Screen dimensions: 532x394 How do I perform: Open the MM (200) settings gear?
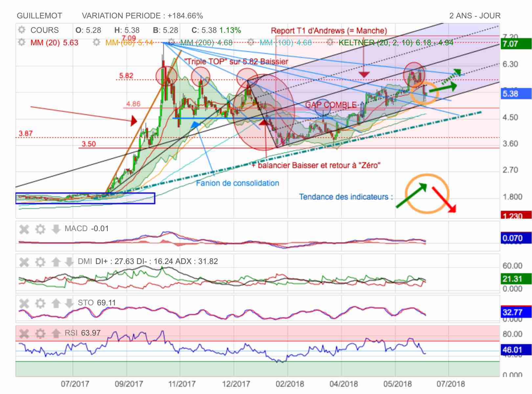[x=171, y=42]
